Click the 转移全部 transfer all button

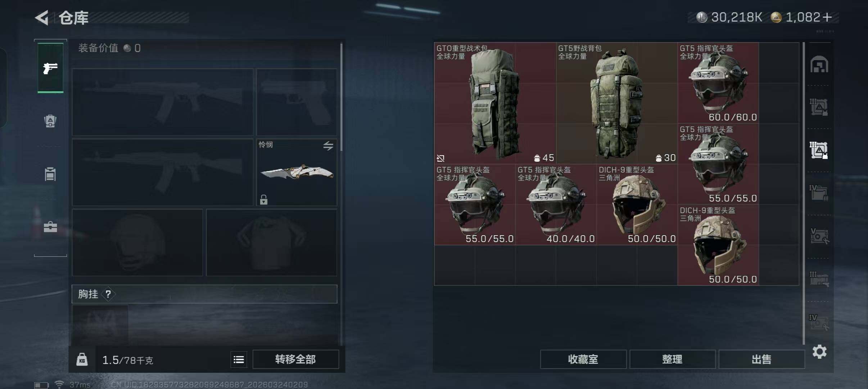pyautogui.click(x=295, y=359)
